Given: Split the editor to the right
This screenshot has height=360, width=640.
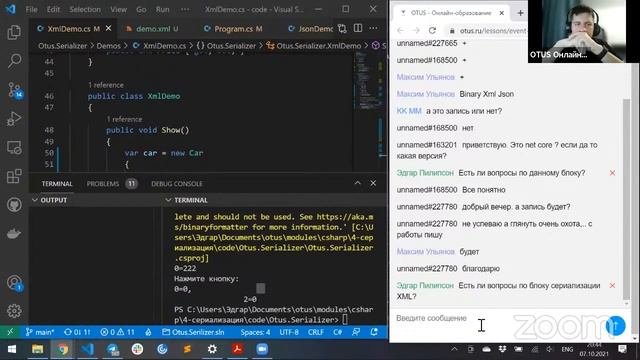Looking at the screenshot, I should tap(358, 28).
